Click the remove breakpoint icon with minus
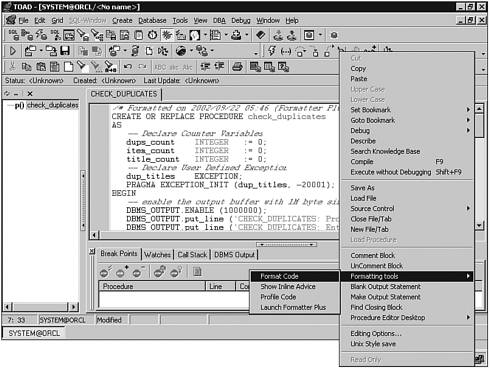The height and width of the screenshot is (368, 490). tap(138, 272)
